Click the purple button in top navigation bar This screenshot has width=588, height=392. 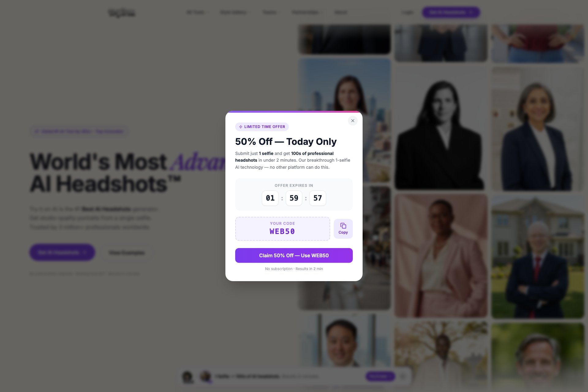(451, 12)
